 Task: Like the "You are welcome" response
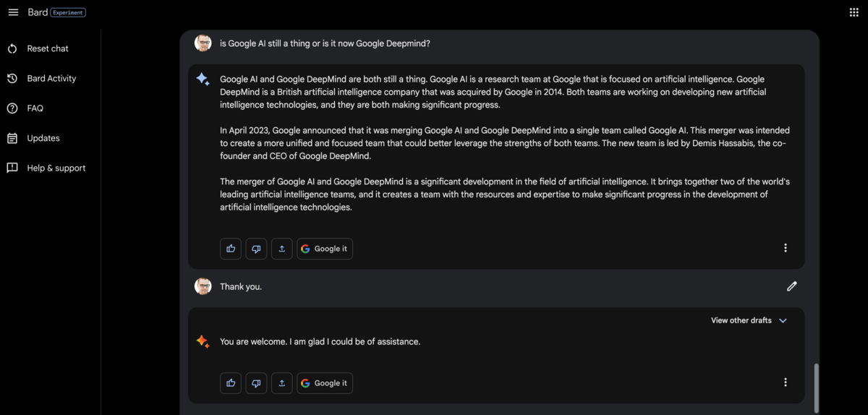coord(231,383)
